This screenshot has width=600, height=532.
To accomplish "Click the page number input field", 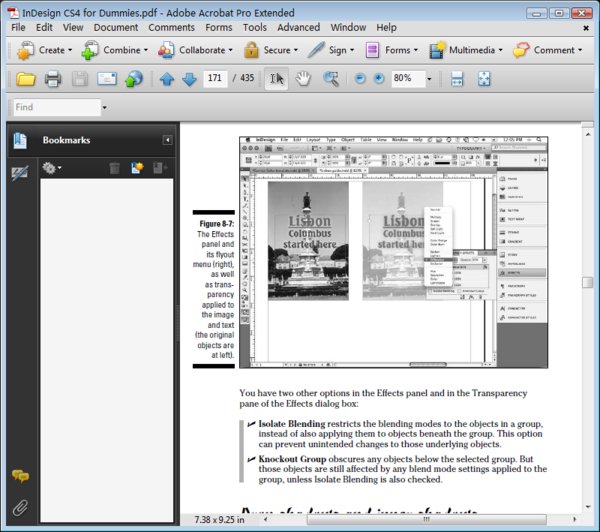I will (214, 79).
